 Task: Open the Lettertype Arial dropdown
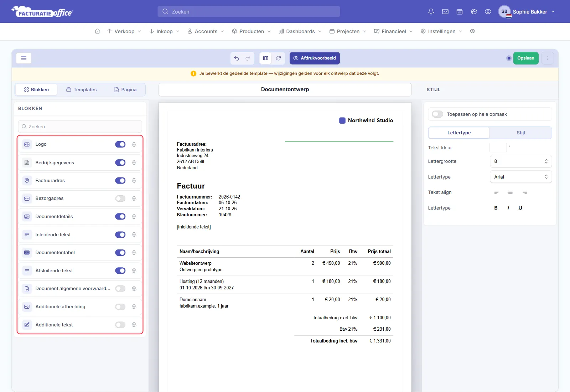click(x=521, y=177)
